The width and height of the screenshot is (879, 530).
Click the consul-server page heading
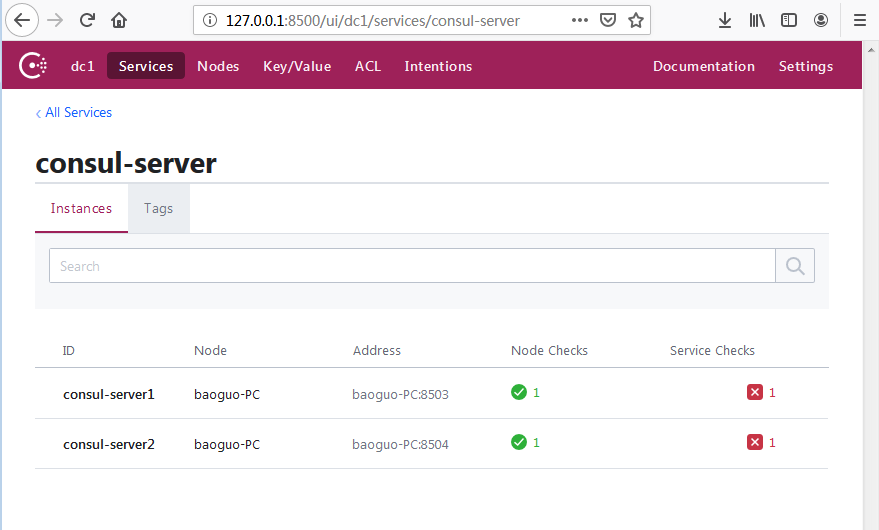(x=126, y=163)
